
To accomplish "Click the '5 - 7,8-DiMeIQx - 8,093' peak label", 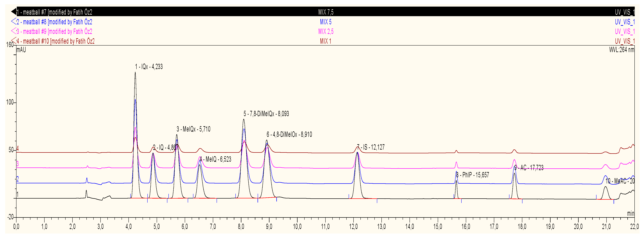I will pyautogui.click(x=266, y=114).
